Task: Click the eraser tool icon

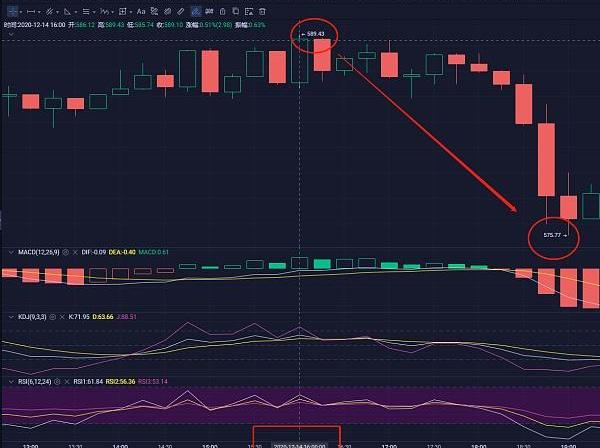Action: click(168, 12)
